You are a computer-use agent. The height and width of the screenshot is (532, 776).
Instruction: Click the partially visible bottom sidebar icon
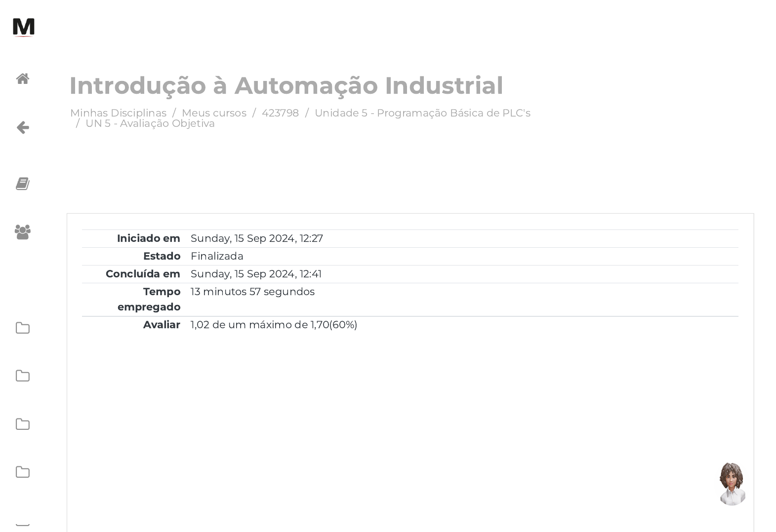click(x=23, y=524)
